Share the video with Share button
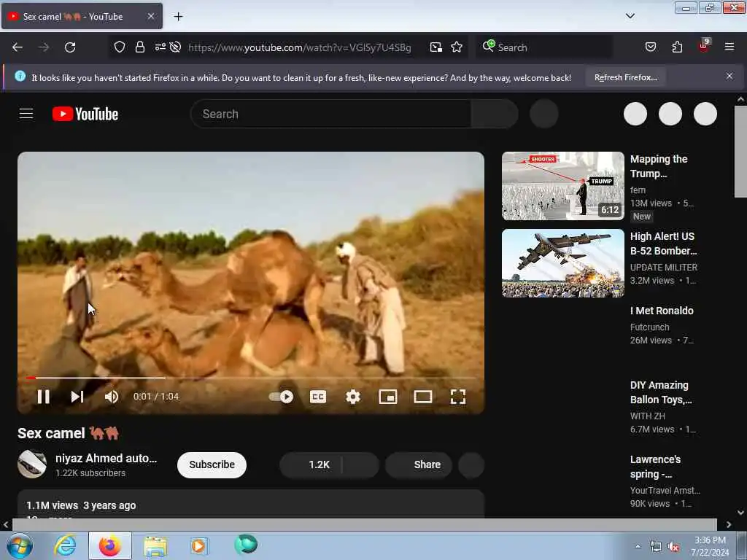This screenshot has width=747, height=560. (419, 464)
